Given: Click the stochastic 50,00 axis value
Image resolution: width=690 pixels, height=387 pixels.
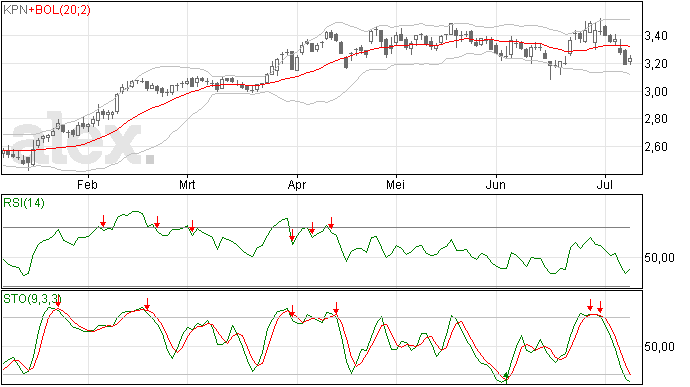Looking at the screenshot, I should [659, 347].
